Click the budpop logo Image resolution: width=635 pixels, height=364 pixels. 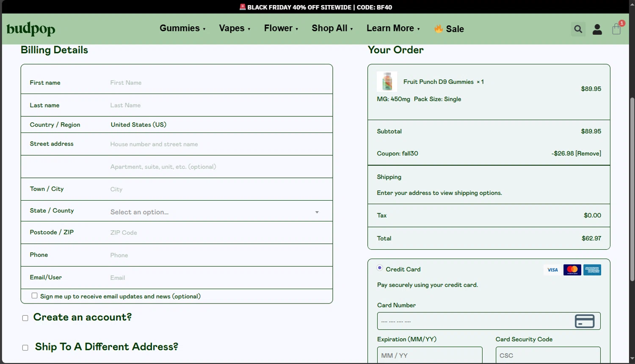coord(31,29)
